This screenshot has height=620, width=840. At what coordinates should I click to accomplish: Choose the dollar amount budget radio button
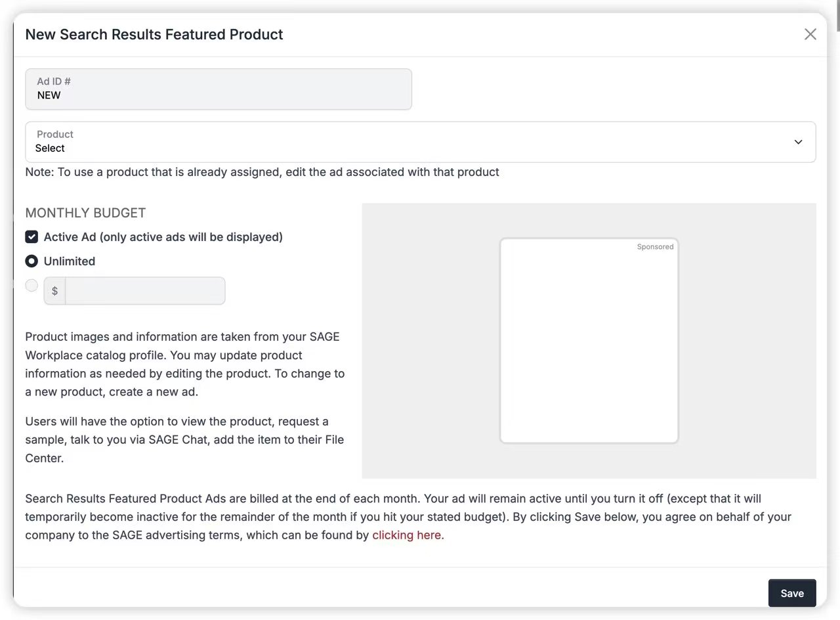point(31,286)
